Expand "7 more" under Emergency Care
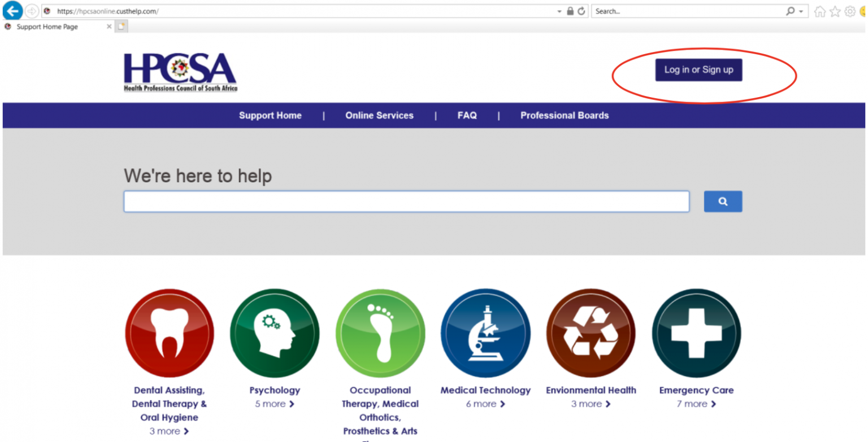The width and height of the screenshot is (868, 442). click(x=696, y=404)
